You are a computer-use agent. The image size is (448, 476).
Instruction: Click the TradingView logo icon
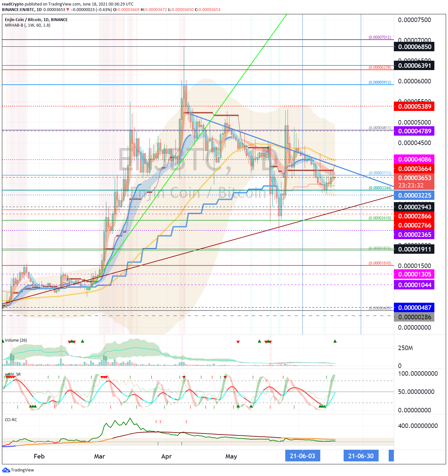click(x=6, y=470)
